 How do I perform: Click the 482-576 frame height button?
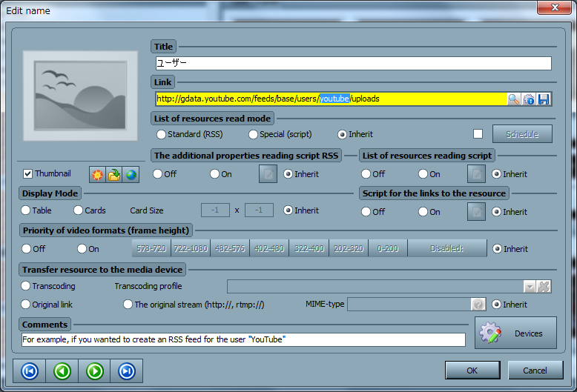[x=230, y=248]
